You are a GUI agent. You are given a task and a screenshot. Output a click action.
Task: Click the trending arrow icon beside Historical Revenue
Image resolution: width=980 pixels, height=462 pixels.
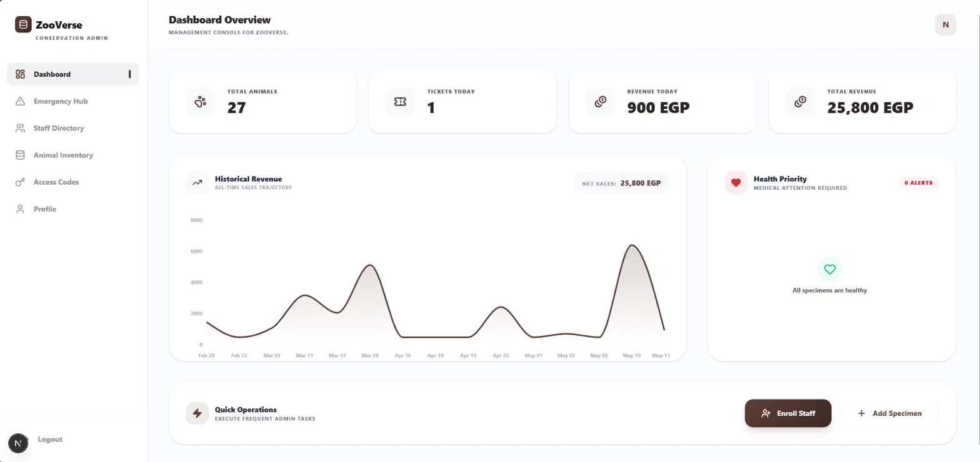[197, 183]
